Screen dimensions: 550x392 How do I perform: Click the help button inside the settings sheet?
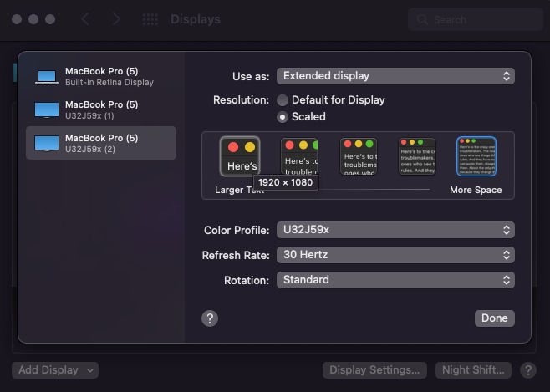[210, 318]
